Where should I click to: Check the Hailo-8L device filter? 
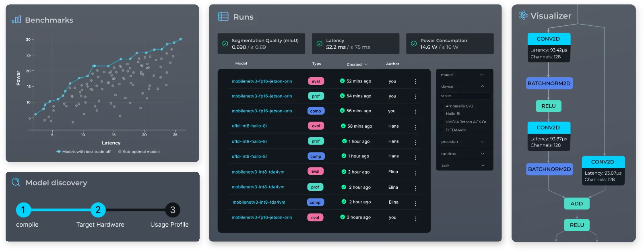pos(442,114)
